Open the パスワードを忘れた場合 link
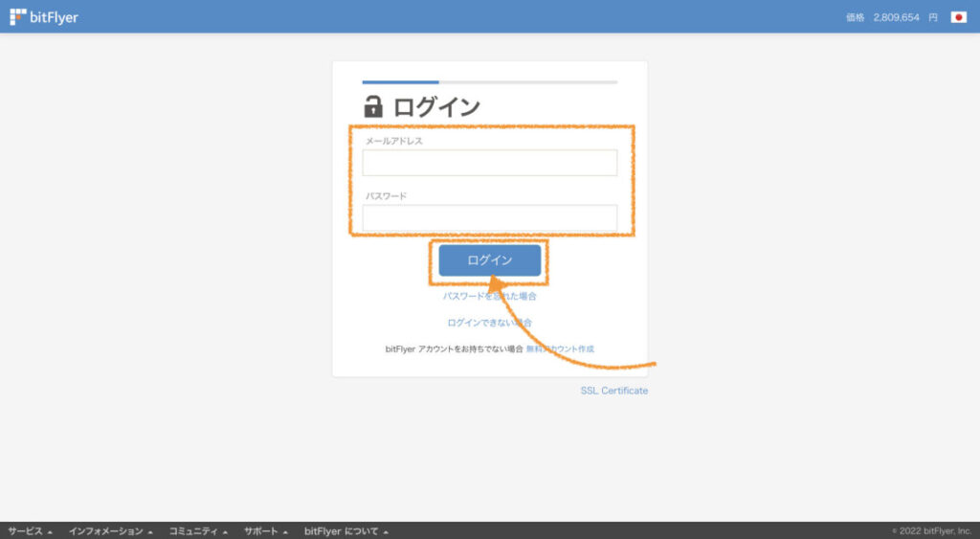The height and width of the screenshot is (539, 980). (489, 297)
